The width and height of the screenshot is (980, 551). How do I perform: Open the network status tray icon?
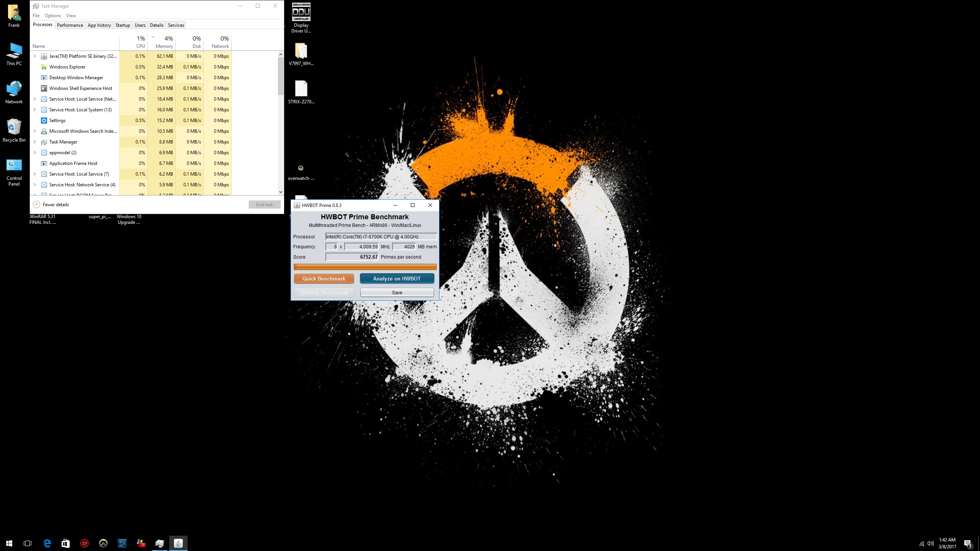coord(922,543)
